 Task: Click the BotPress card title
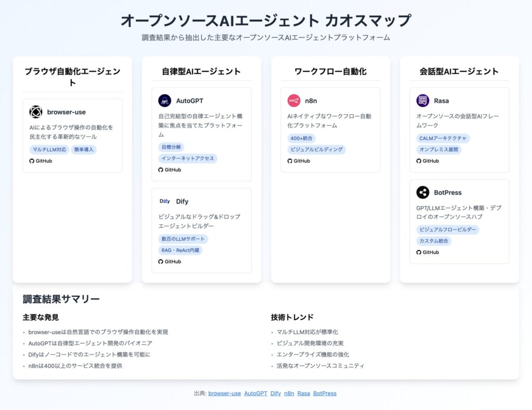point(447,193)
